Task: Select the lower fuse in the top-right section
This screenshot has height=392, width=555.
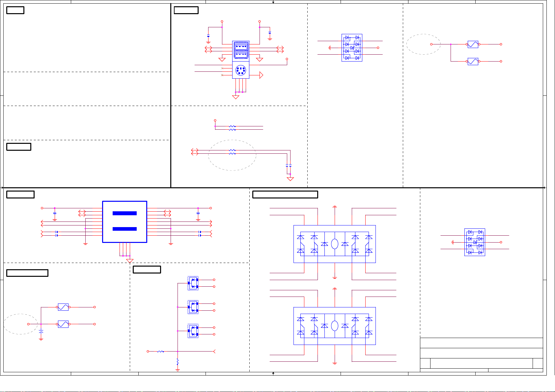Action: [473, 61]
